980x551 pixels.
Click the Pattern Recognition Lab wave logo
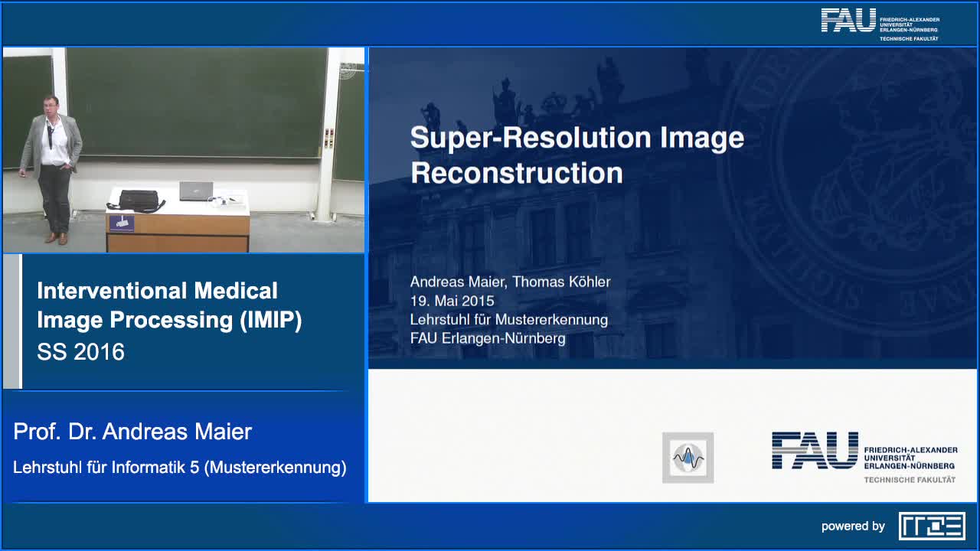(x=688, y=458)
